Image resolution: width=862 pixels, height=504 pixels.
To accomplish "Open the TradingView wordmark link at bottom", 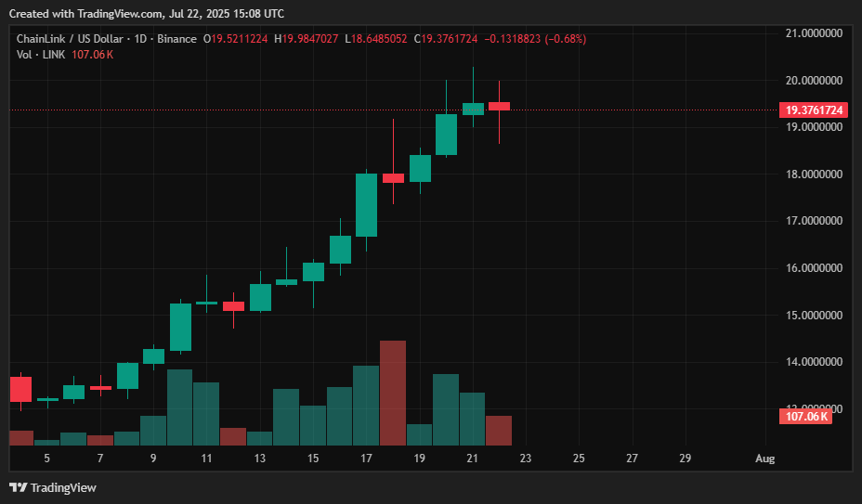I will click(63, 487).
